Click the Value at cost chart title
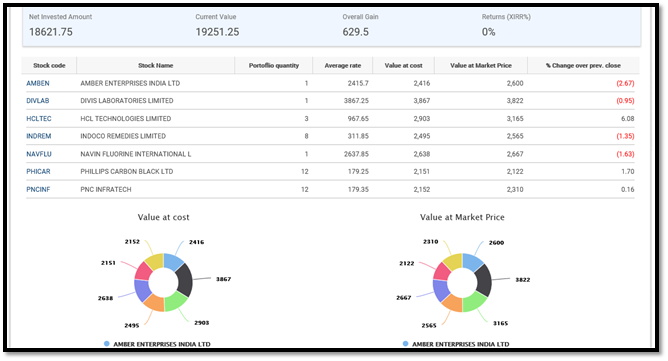668x361 pixels. coord(164,217)
